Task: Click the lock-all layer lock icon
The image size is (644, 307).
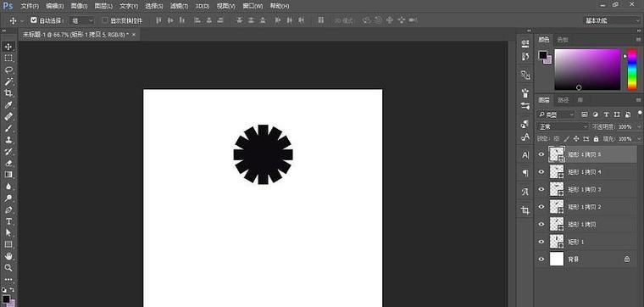Action: 596,139
